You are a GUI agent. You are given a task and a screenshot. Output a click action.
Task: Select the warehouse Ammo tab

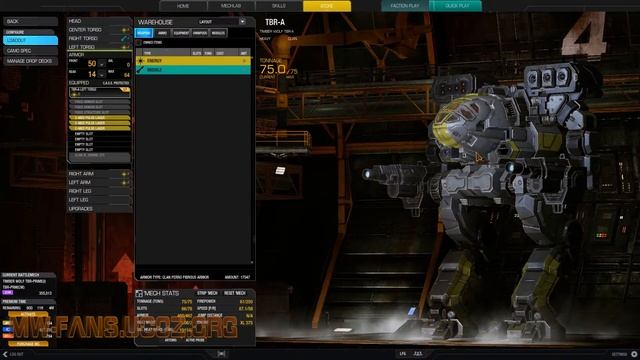point(162,33)
